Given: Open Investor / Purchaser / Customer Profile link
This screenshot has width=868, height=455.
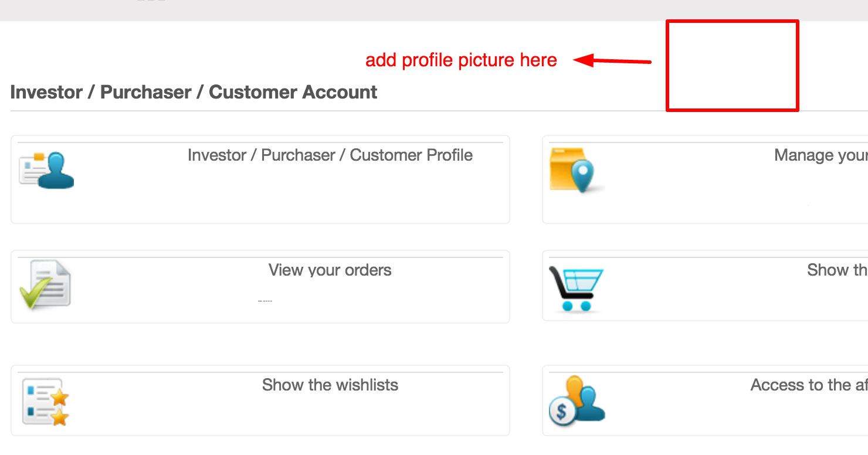Looking at the screenshot, I should point(330,155).
